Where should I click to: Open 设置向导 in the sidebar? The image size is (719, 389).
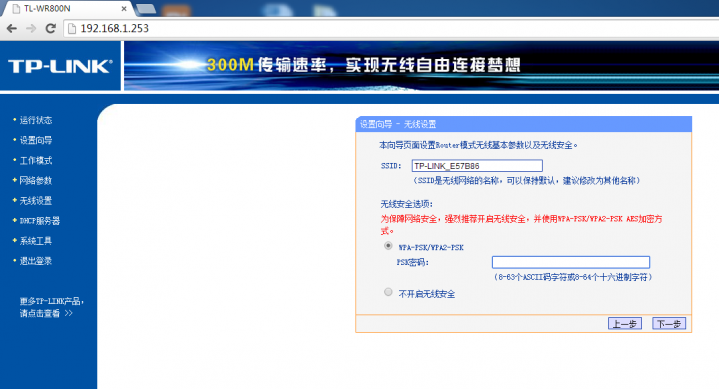click(36, 140)
